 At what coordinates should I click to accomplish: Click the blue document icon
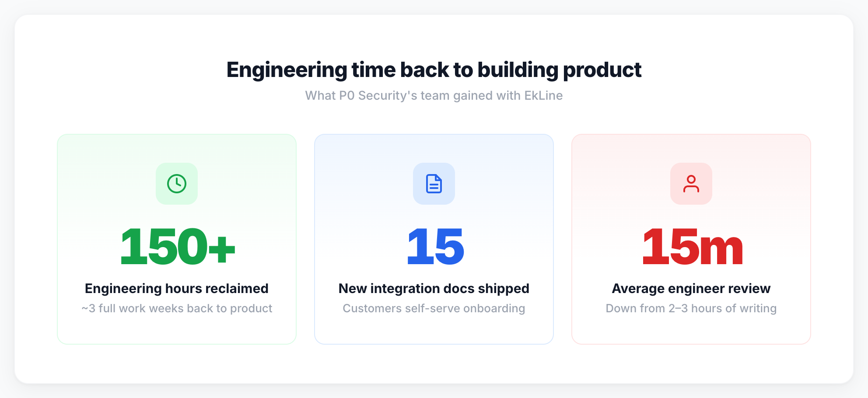(x=434, y=184)
